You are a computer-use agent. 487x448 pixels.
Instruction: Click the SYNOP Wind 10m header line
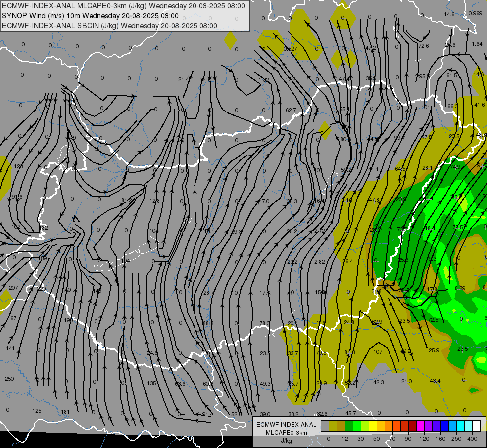[x=90, y=16]
